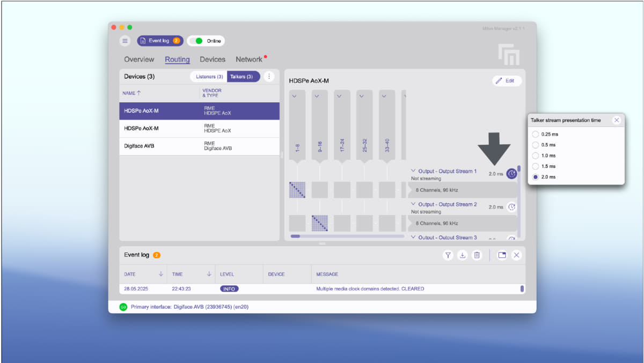
Task: Expand the 1–8 channel column chevron
Action: point(295,97)
